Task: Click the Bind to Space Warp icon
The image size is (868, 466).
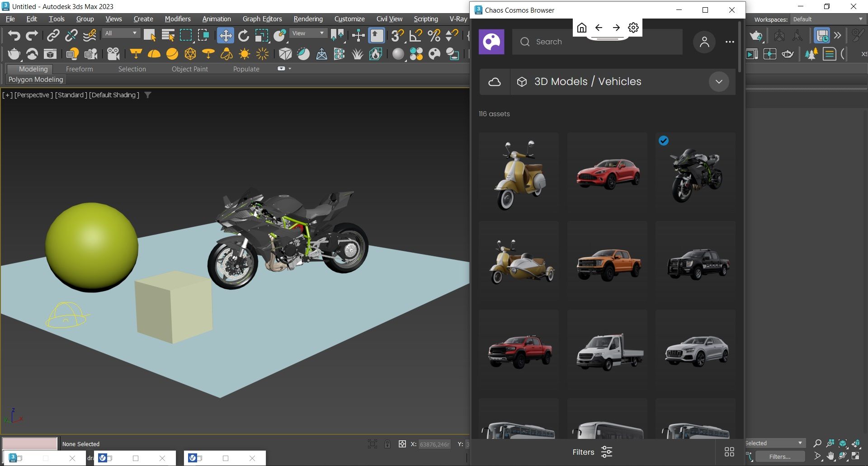Action: click(90, 35)
